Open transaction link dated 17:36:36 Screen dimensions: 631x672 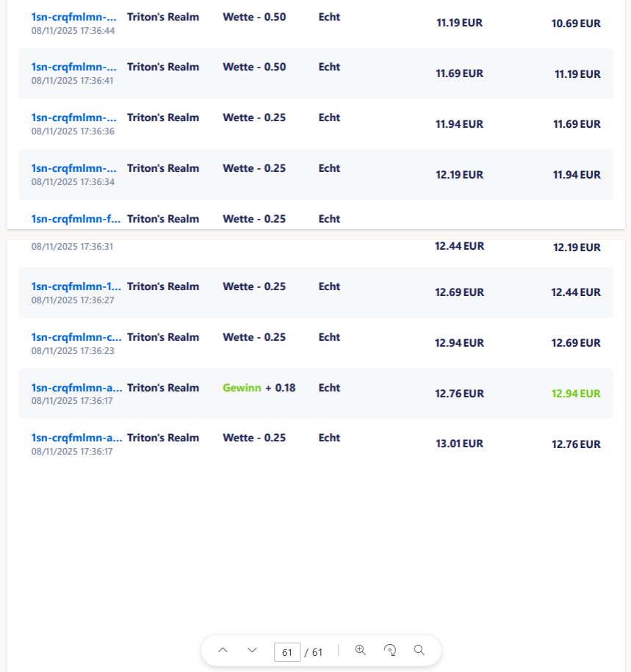tap(73, 118)
